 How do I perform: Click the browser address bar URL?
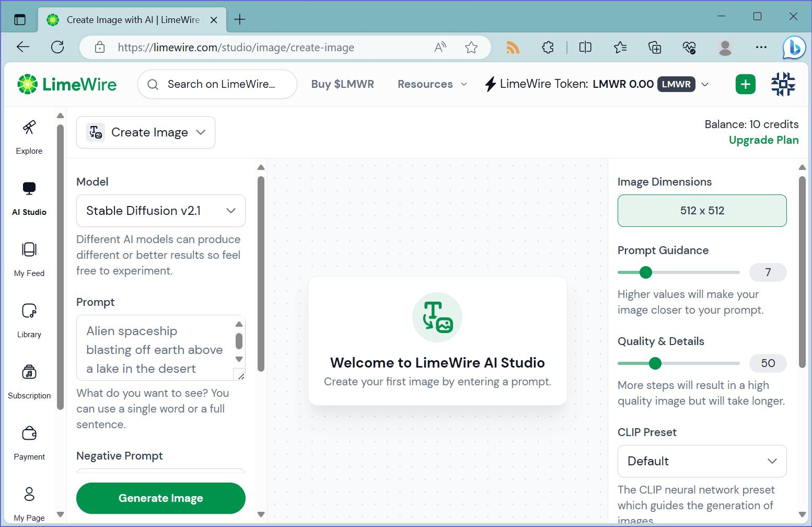236,48
